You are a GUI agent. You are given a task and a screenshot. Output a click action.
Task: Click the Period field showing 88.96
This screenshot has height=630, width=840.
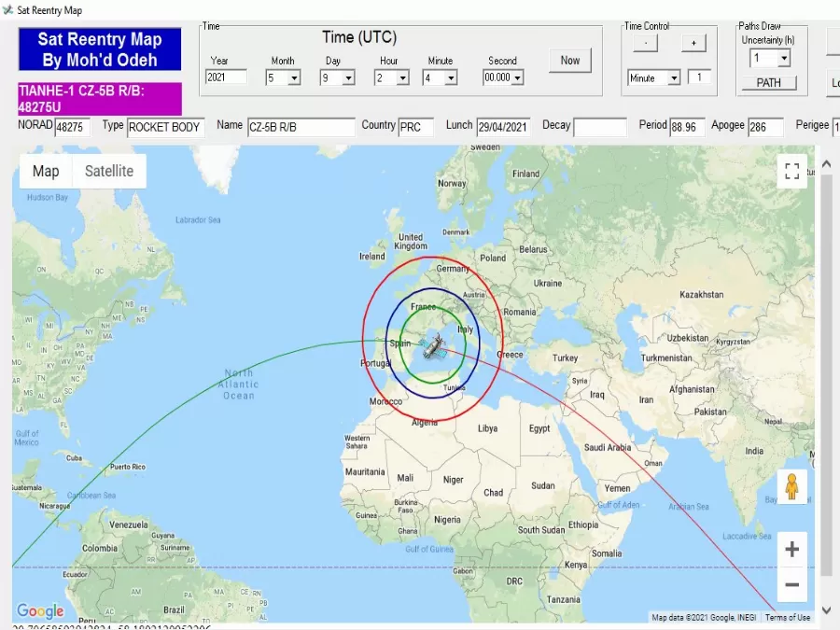(687, 127)
